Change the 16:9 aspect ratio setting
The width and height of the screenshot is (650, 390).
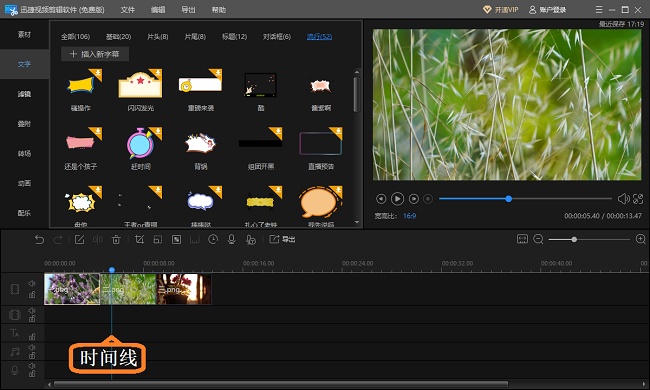coord(410,216)
